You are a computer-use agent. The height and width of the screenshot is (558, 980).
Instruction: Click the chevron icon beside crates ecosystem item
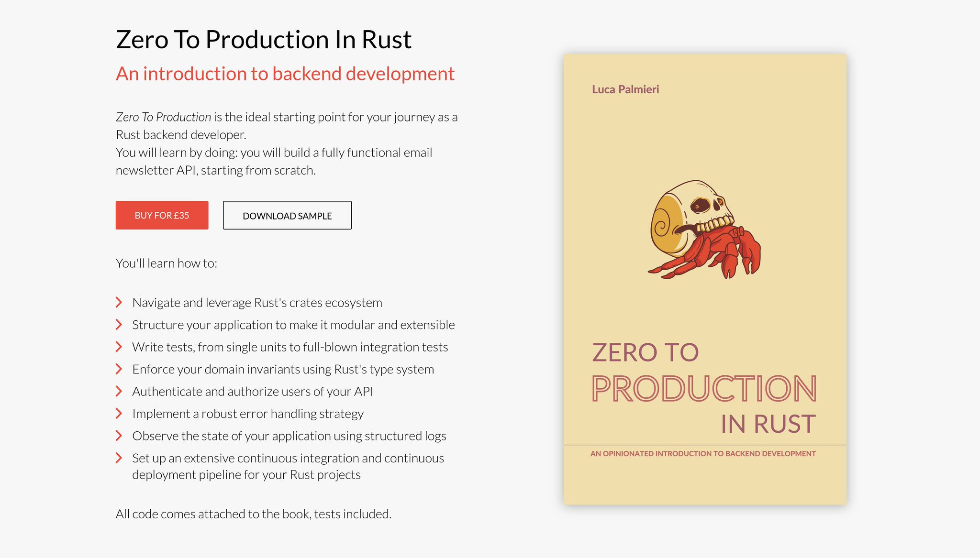point(119,302)
